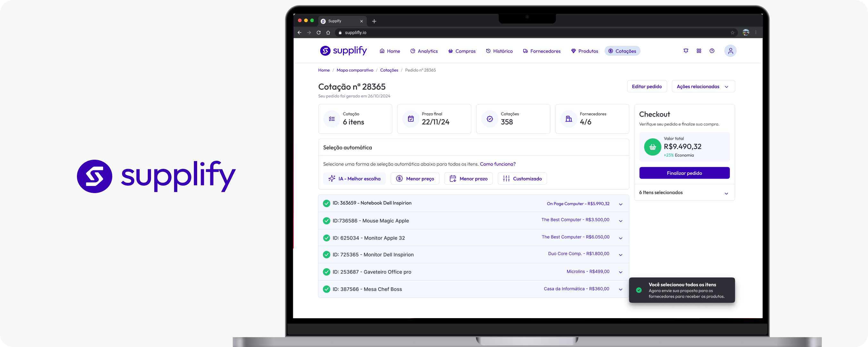Screen dimensions: 868x347
Task: Click the help question mark icon
Action: (x=712, y=51)
